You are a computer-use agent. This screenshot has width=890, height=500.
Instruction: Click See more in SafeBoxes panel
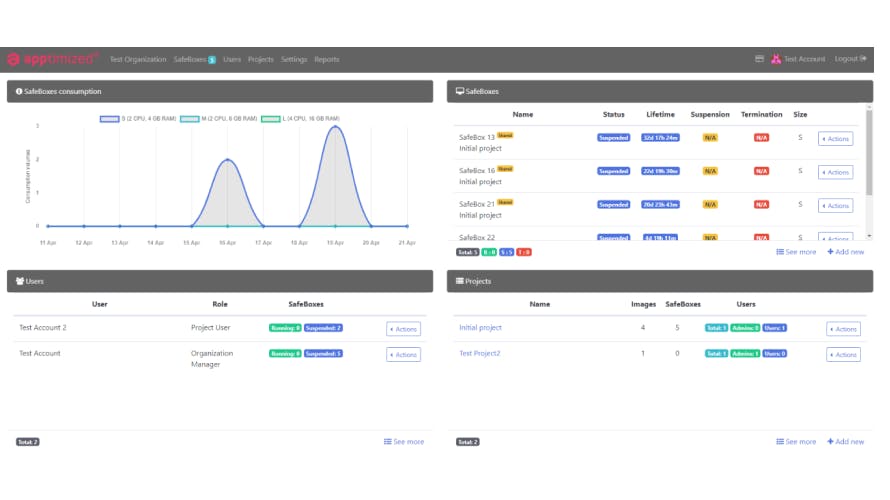(x=796, y=252)
